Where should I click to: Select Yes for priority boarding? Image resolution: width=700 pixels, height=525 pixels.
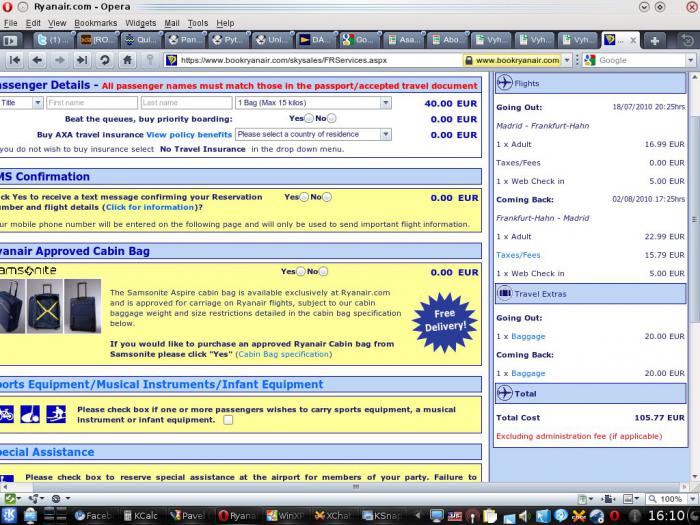[x=309, y=118]
